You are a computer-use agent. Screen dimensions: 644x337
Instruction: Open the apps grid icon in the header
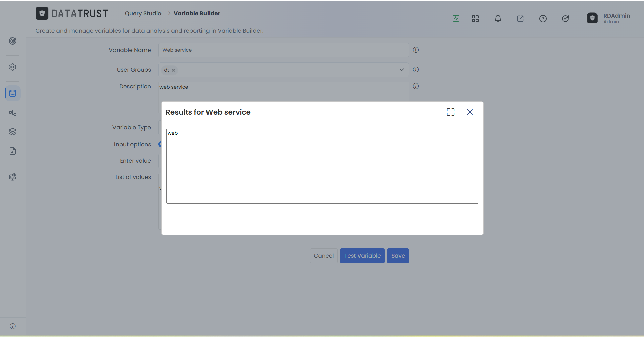click(475, 19)
